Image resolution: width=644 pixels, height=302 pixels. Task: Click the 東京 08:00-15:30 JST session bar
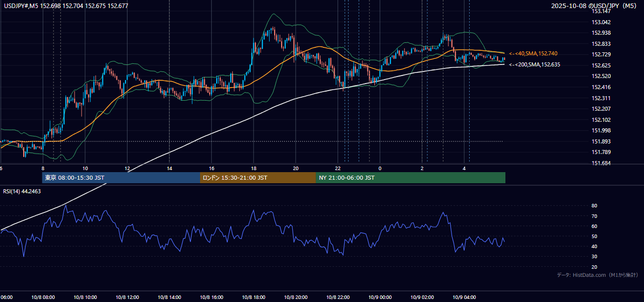point(121,178)
